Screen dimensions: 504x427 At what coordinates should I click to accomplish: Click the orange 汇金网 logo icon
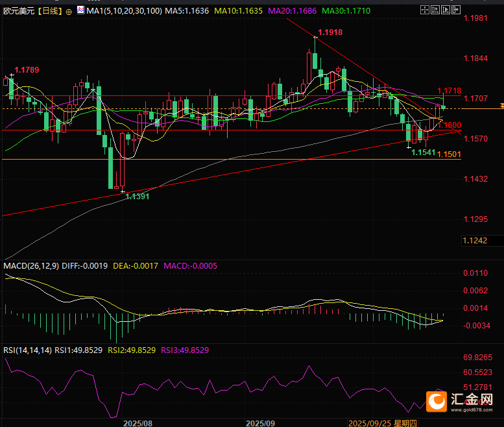(x=437, y=401)
